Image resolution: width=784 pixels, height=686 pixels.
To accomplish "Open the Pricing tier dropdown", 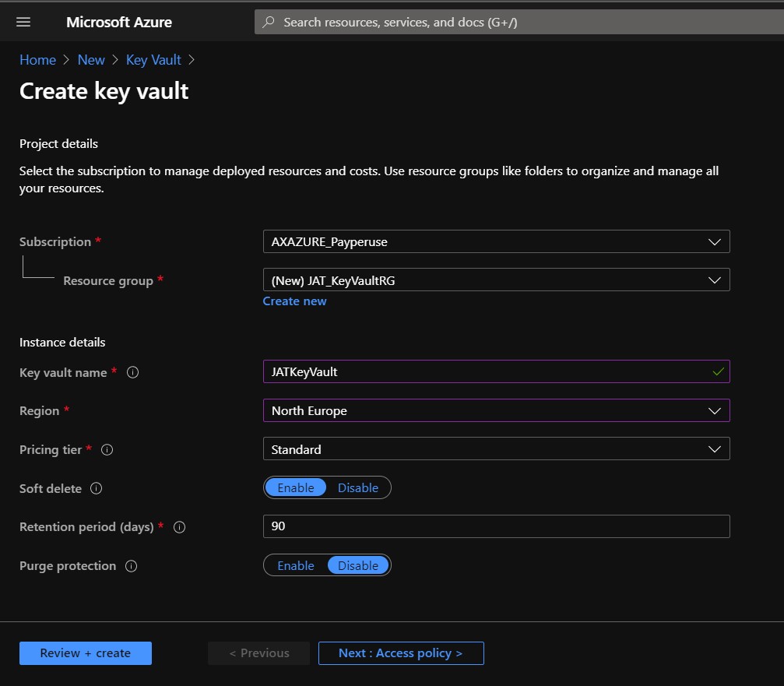I will pos(497,449).
